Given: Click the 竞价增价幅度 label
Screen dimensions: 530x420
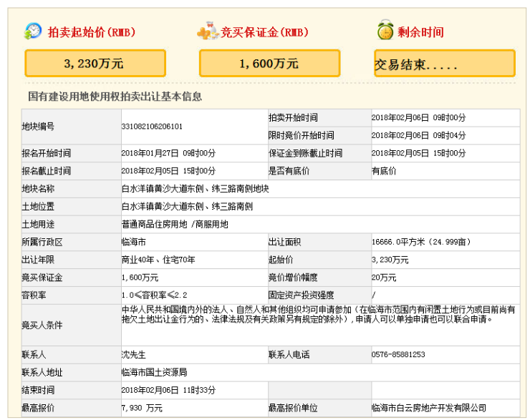Looking at the screenshot, I should tap(293, 278).
